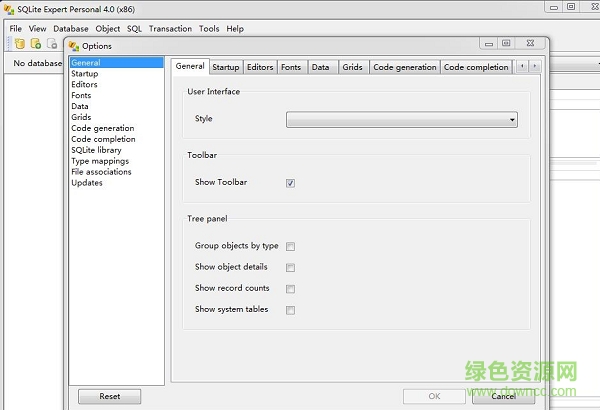Select General in the options list
This screenshot has width=600, height=410.
[x=117, y=63]
